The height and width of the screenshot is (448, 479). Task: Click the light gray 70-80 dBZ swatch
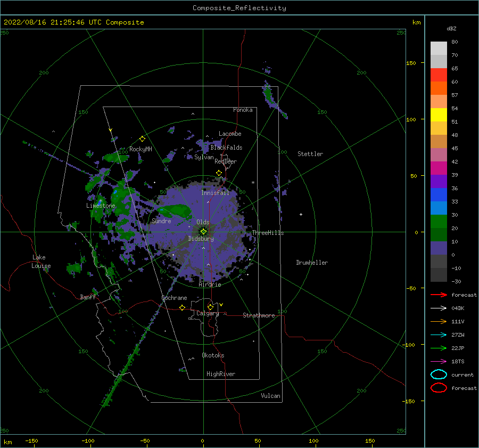pos(439,48)
